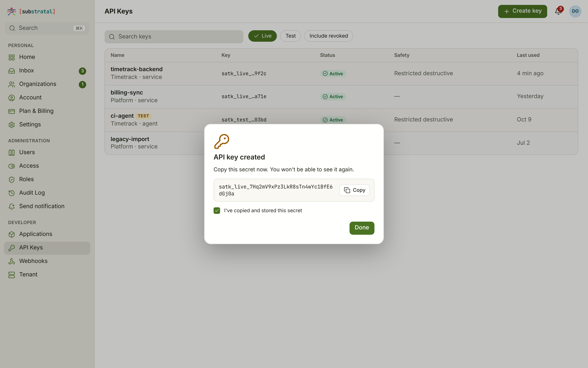Open Home from the sidebar
Image resolution: width=588 pixels, height=368 pixels.
point(47,57)
